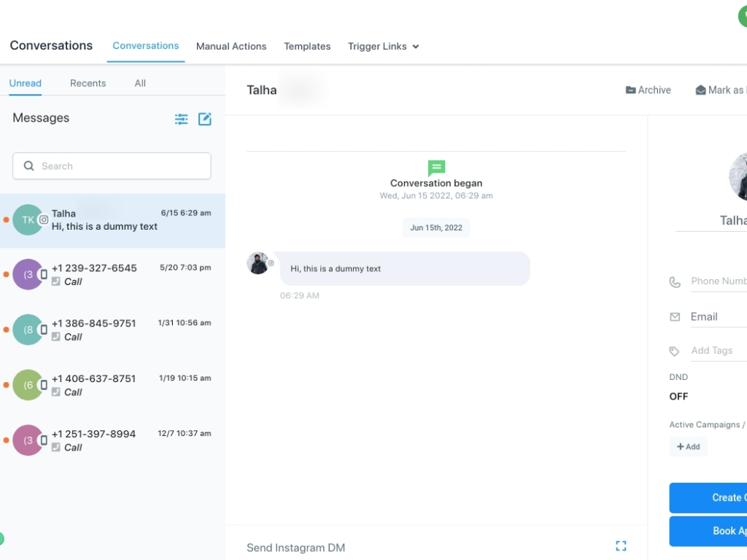Click the Mark as read envelope icon
This screenshot has height=560, width=747.
700,90
